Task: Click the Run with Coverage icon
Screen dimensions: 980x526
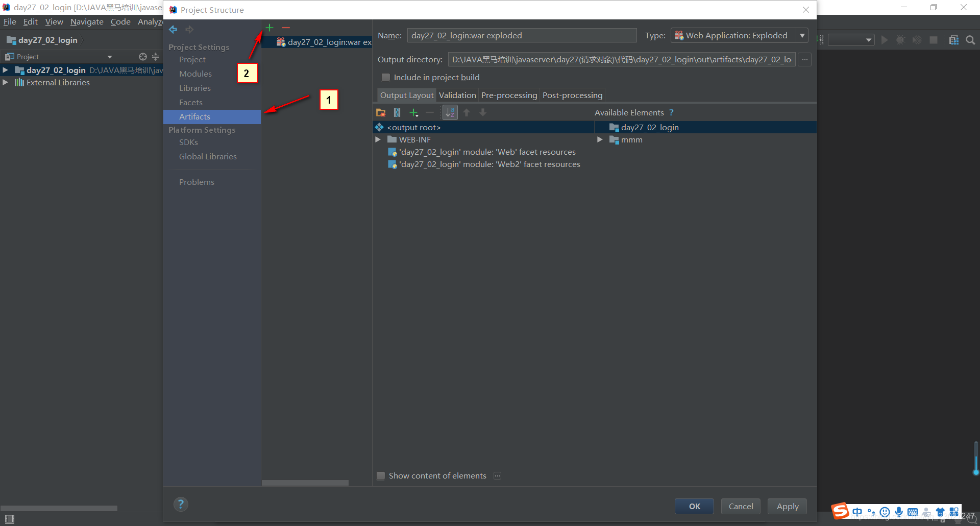Action: click(x=917, y=40)
